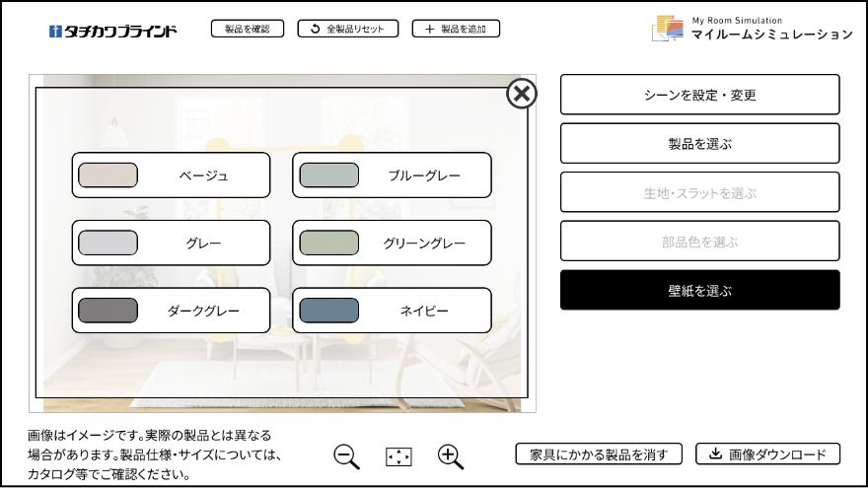
Task: Click the 画像はイメージです disclaimer text
Action: pyautogui.click(x=155, y=454)
